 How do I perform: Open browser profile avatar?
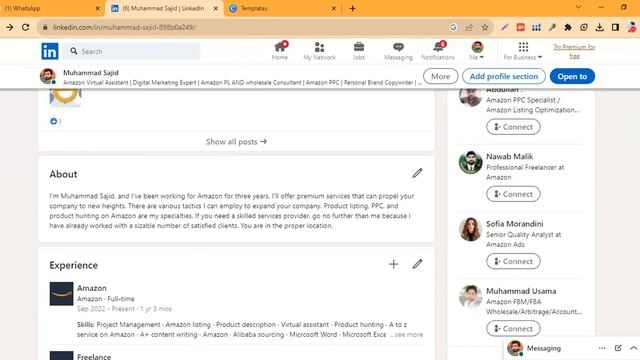coord(632,27)
